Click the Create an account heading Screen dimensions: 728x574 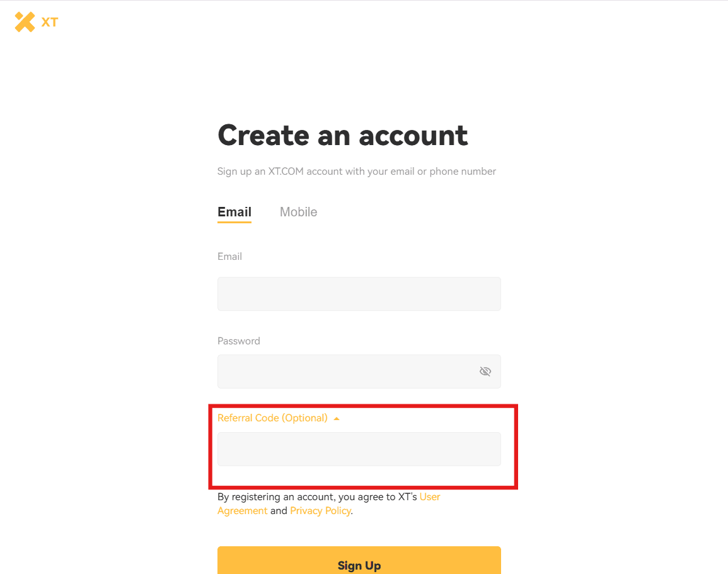pyautogui.click(x=343, y=135)
